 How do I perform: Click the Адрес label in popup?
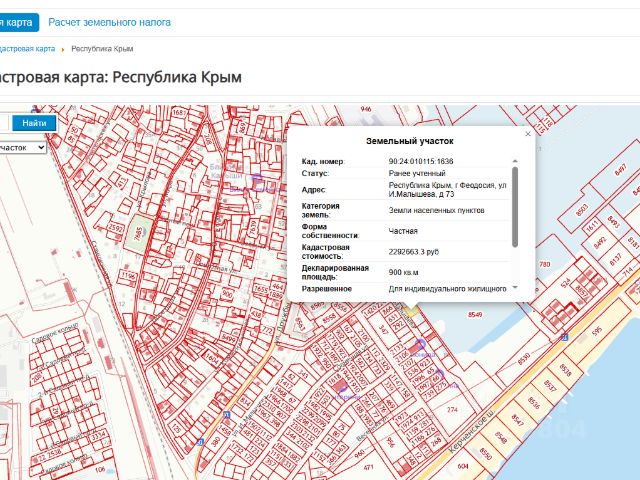click(313, 190)
